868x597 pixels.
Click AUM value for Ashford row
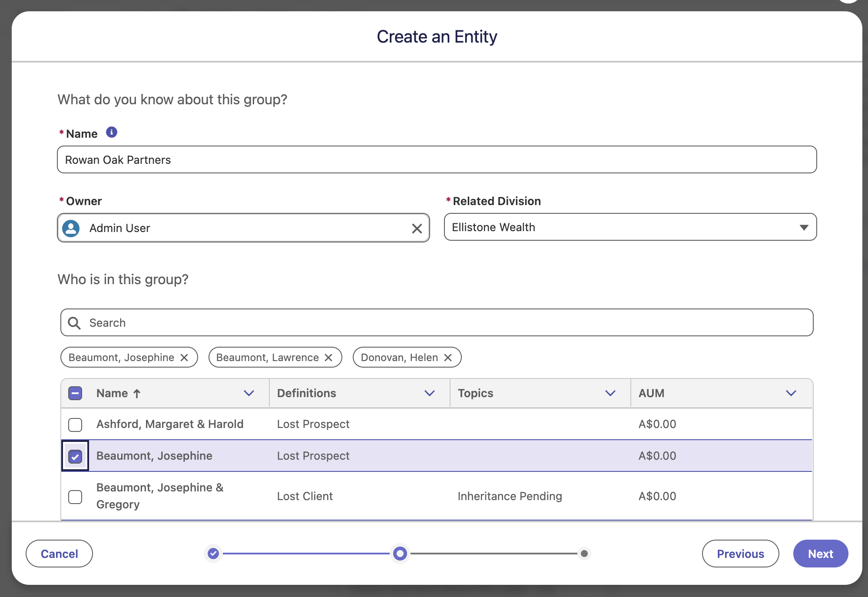657,424
